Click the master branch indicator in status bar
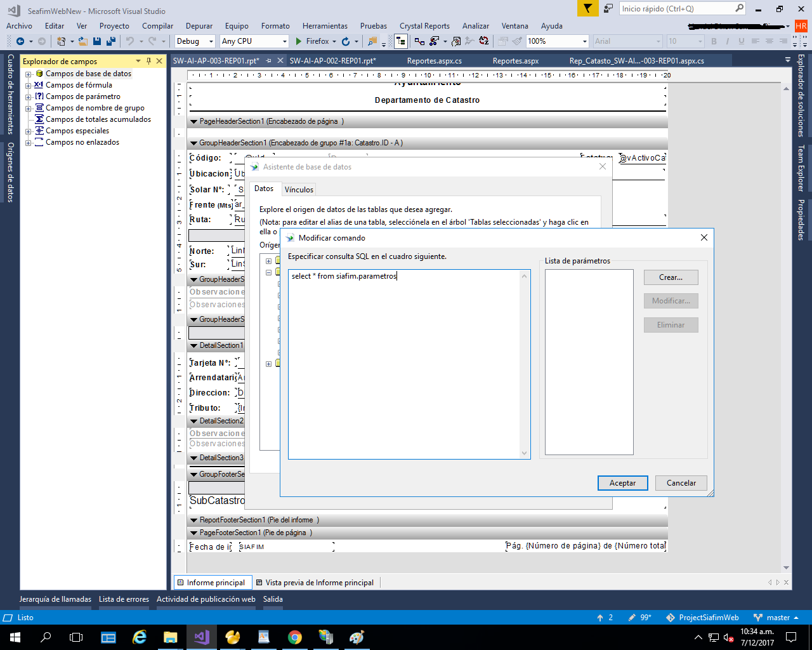The image size is (812, 650). coord(776,618)
